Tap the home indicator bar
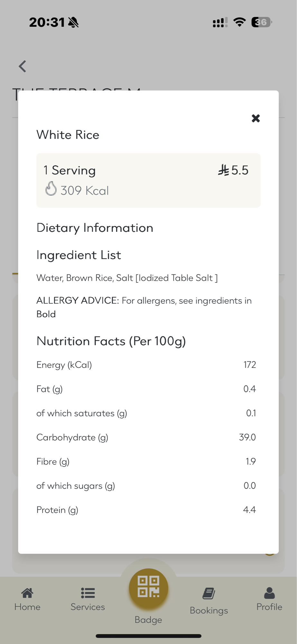The width and height of the screenshot is (297, 644). 148,636
